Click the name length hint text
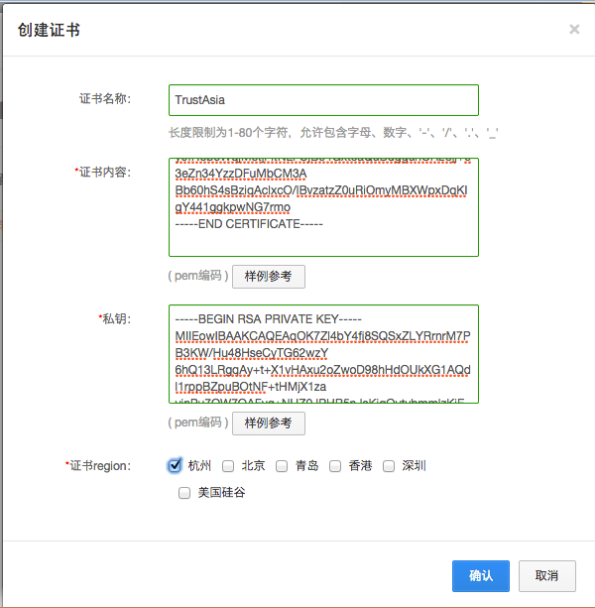Image resolution: width=595 pixels, height=608 pixels. click(x=333, y=133)
